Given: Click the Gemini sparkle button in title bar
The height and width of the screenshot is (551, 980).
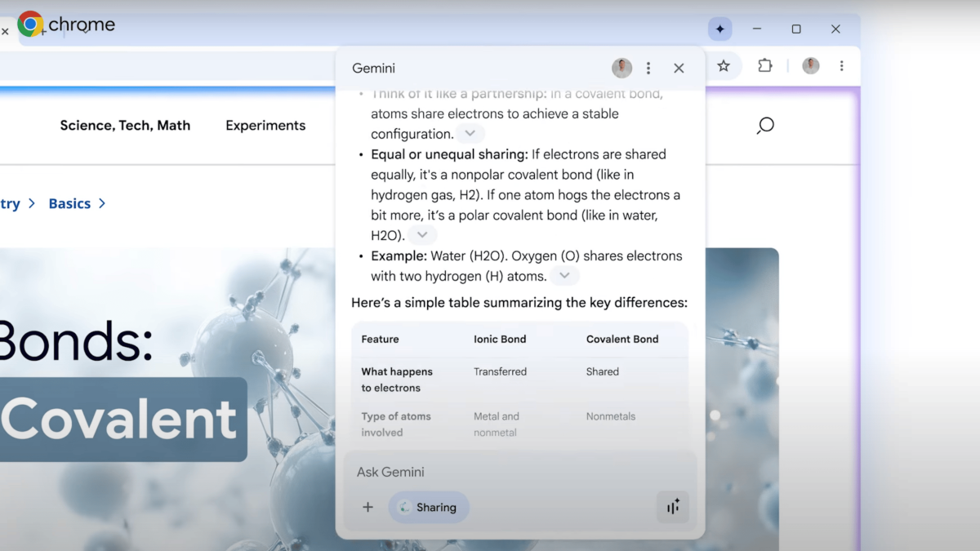Looking at the screenshot, I should tap(719, 29).
